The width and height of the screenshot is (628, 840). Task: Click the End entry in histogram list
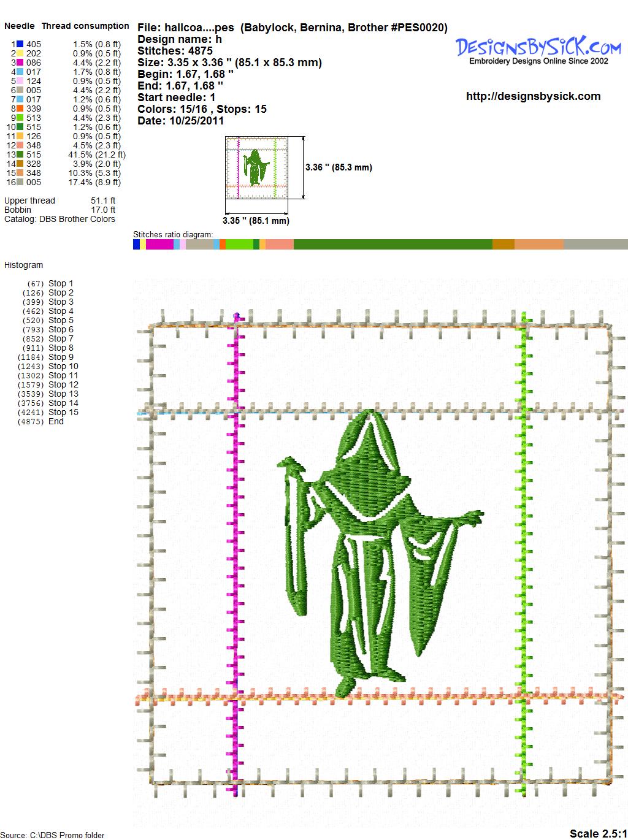56,421
